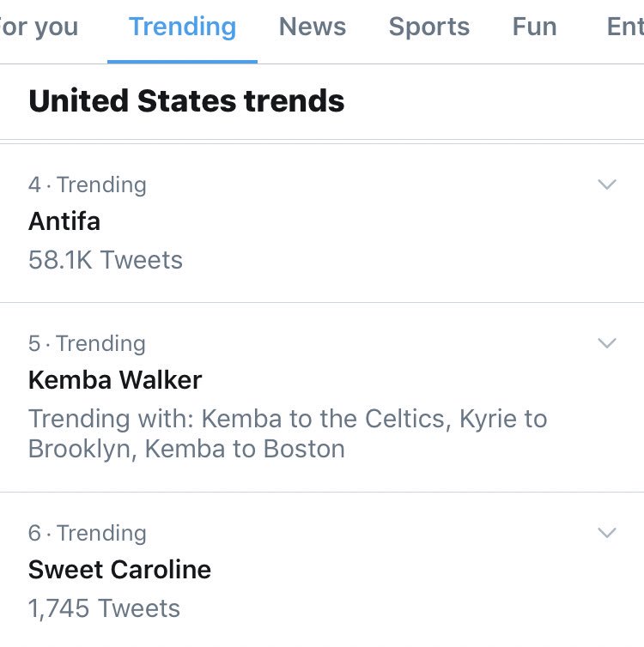Expand the chevron beside the Antifa trend

coord(607,184)
